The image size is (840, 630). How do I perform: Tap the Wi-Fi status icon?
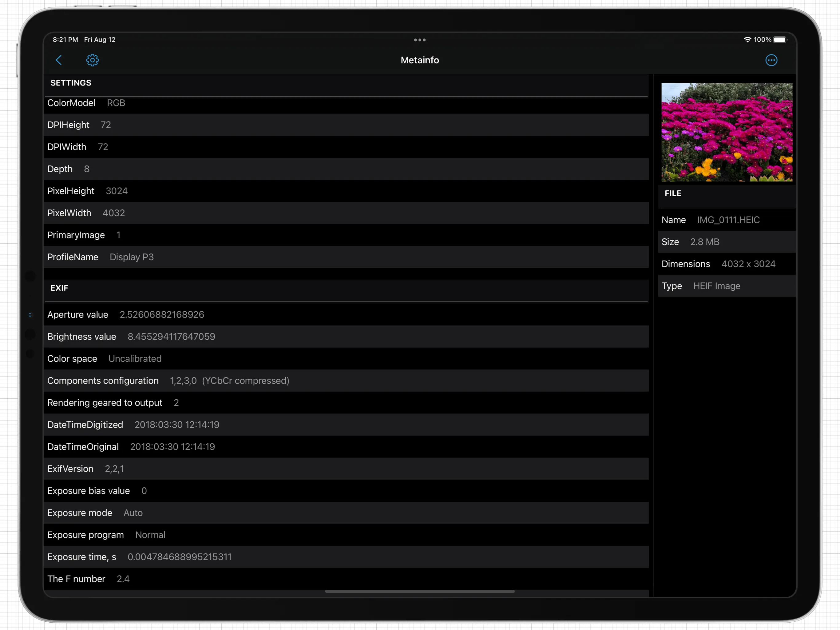747,39
